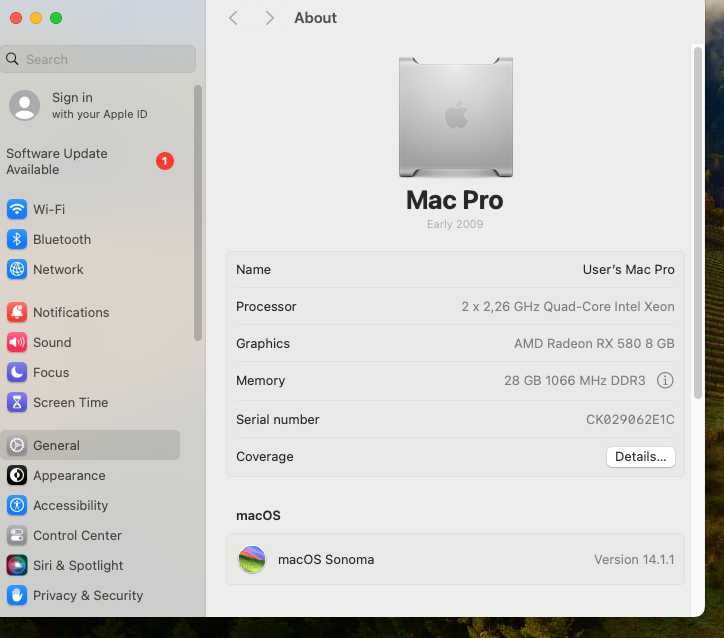Select the serial number CK029062E1C
Viewport: 724px width, 638px height.
point(630,419)
